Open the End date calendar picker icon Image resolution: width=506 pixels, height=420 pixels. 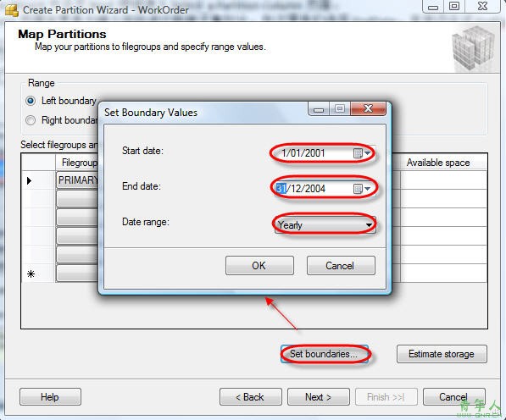pos(358,189)
